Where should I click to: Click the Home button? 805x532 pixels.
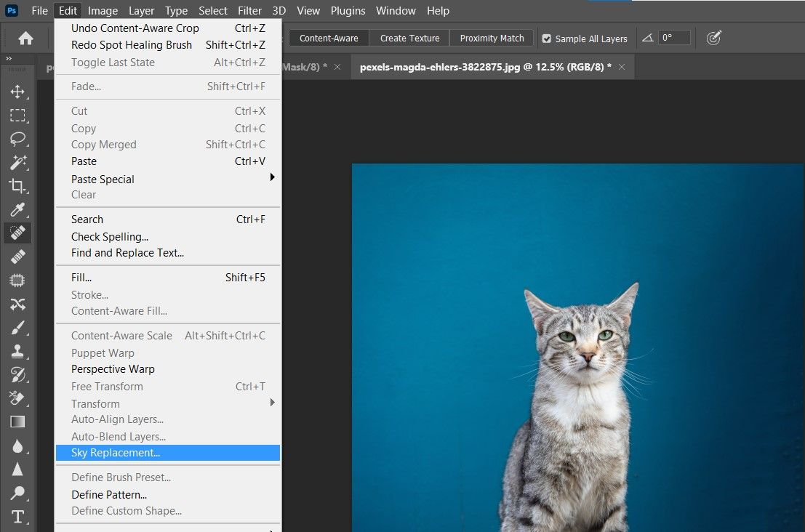click(26, 38)
